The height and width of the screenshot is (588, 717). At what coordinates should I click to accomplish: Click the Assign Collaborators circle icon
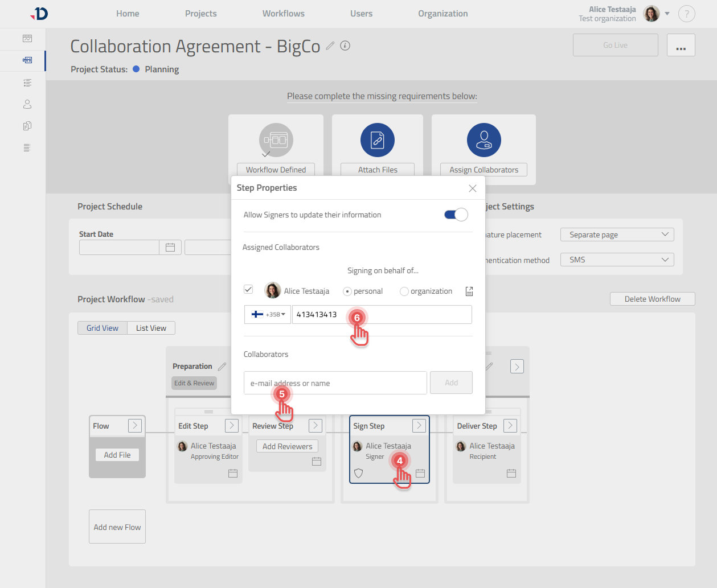(x=484, y=140)
